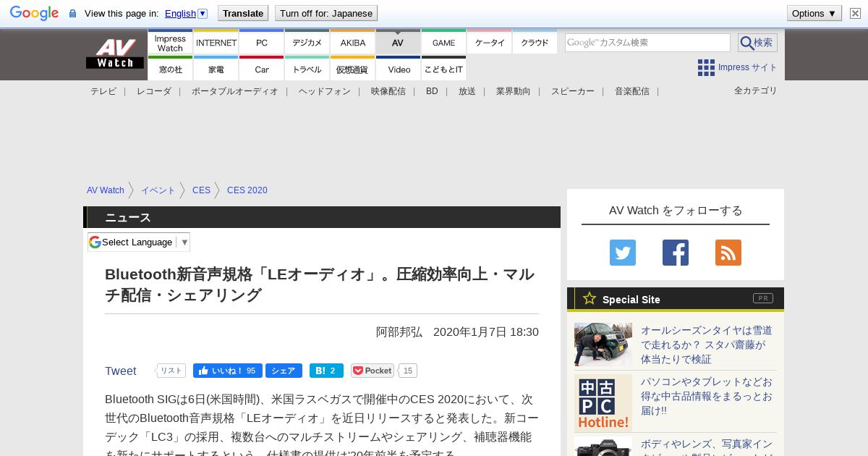Open AV Watch logo home link
This screenshot has width=868, height=456.
click(115, 54)
